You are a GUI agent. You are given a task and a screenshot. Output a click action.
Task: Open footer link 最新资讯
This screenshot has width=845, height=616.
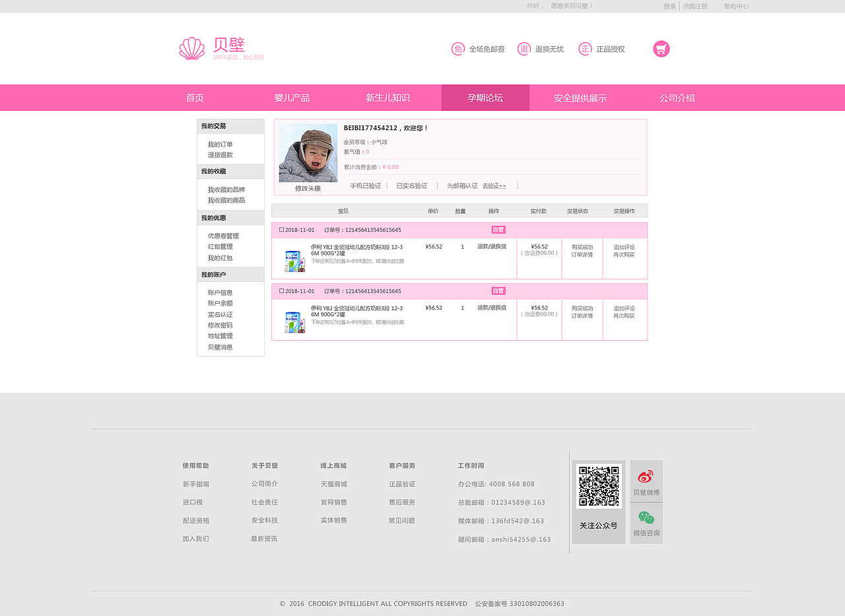click(264, 539)
